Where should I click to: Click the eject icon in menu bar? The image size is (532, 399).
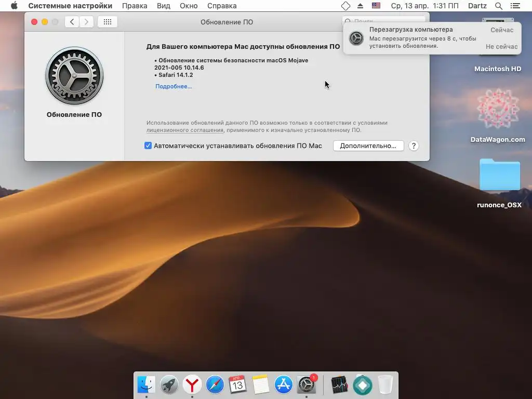point(361,6)
